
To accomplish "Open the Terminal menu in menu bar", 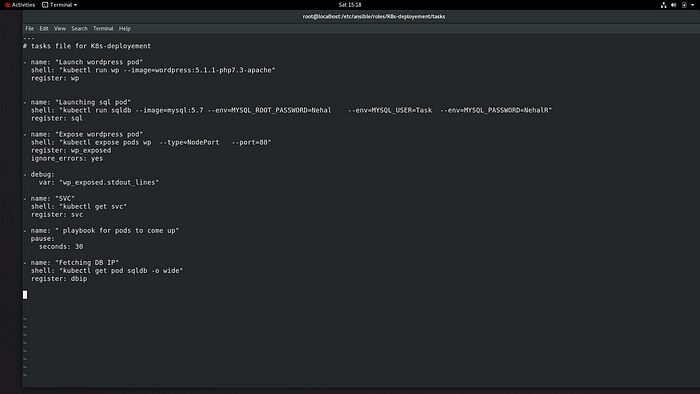I will coord(103,29).
